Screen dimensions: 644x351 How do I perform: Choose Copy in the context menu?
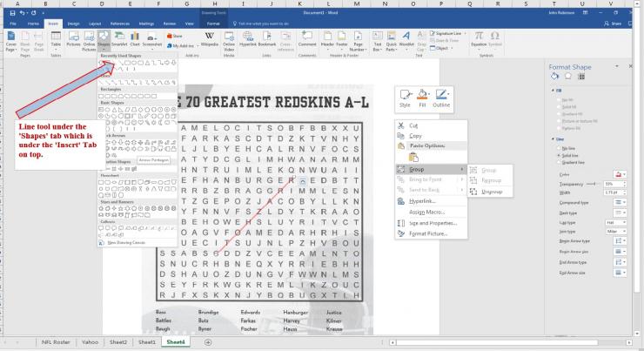(415, 136)
